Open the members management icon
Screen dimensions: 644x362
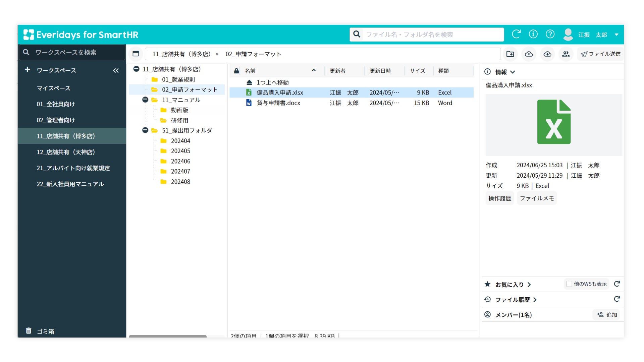point(566,54)
